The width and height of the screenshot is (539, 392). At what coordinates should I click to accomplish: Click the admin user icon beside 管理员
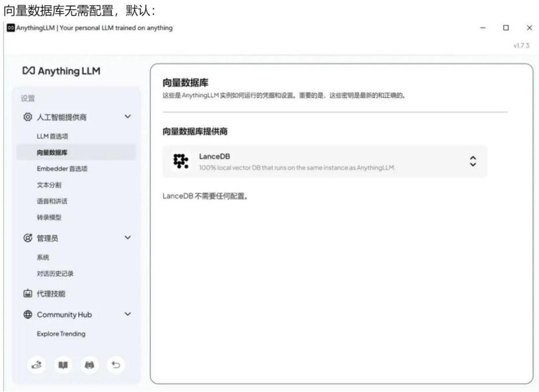coord(27,238)
